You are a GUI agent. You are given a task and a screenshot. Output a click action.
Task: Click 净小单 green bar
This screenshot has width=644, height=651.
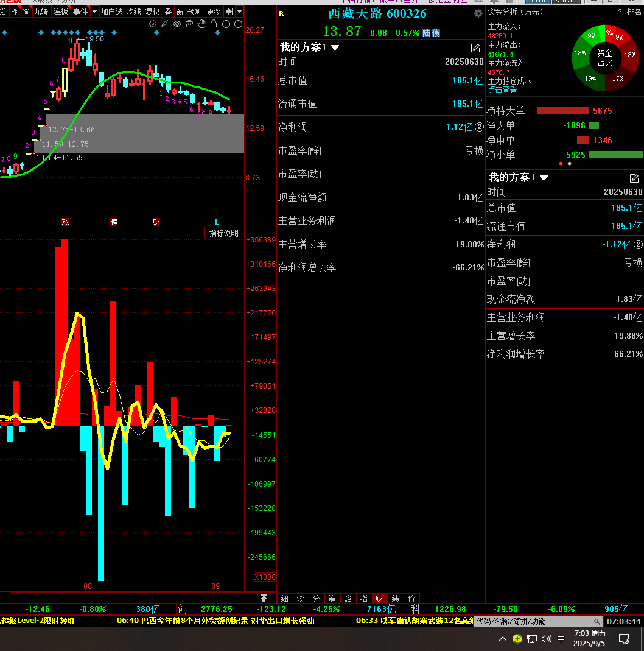click(x=616, y=155)
